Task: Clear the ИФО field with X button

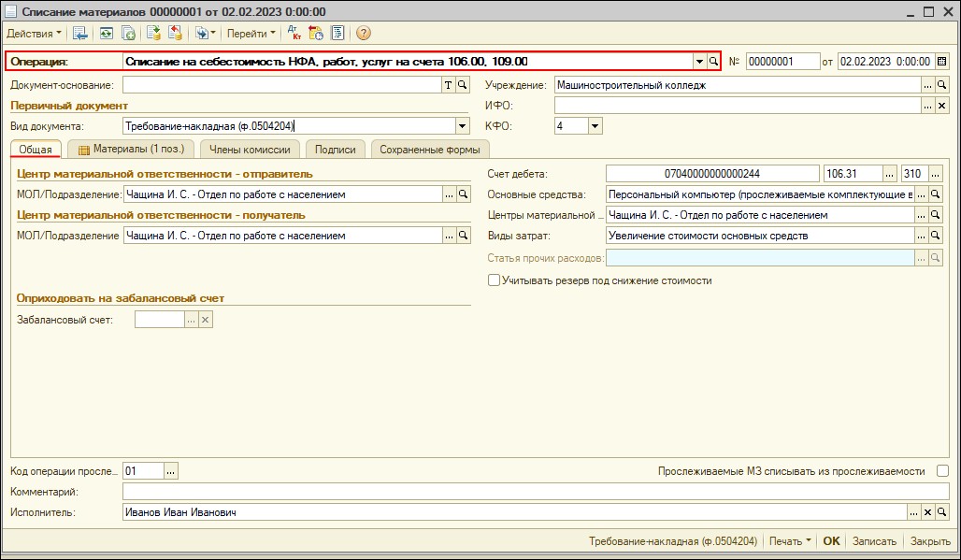Action: tap(942, 106)
